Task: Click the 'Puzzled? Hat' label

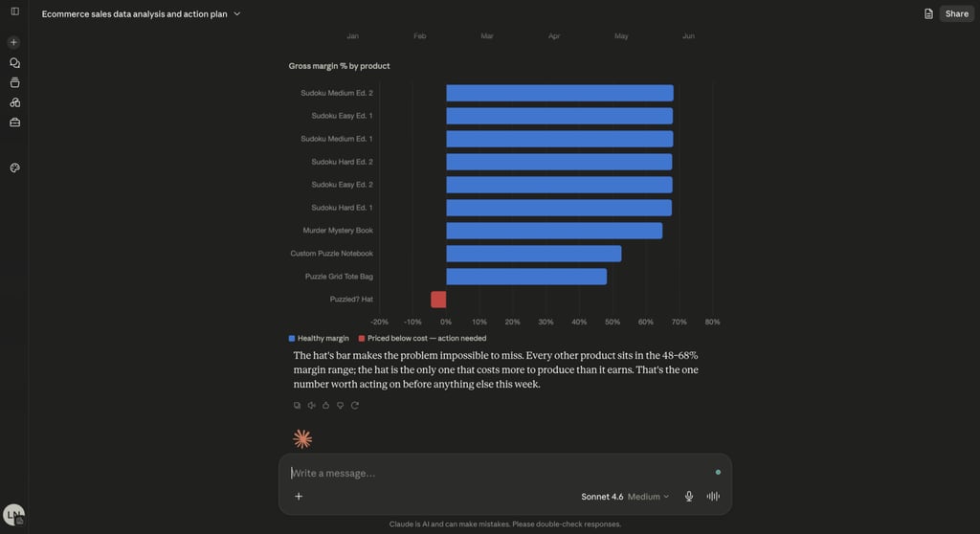Action: [351, 300]
